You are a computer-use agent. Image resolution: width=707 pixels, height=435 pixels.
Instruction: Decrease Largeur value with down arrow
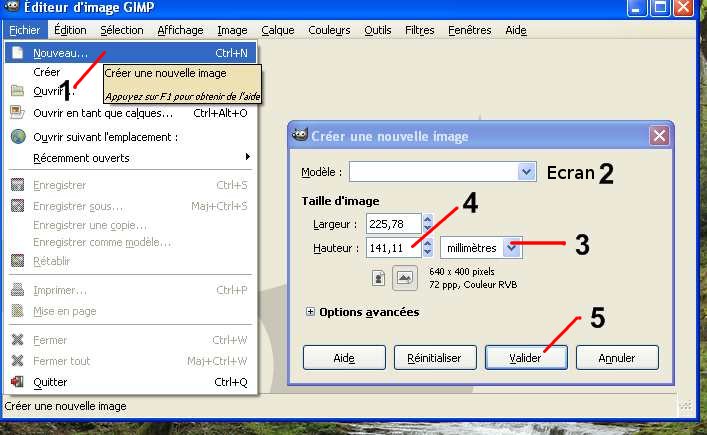click(427, 228)
